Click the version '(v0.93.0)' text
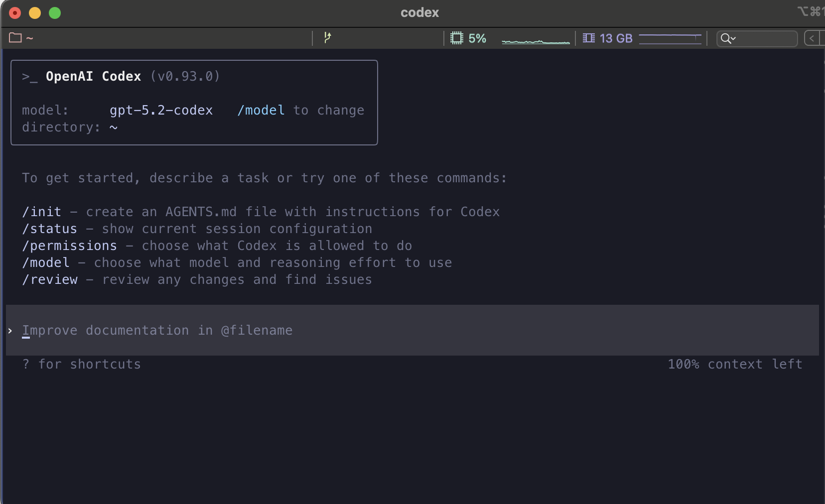 pos(185,76)
